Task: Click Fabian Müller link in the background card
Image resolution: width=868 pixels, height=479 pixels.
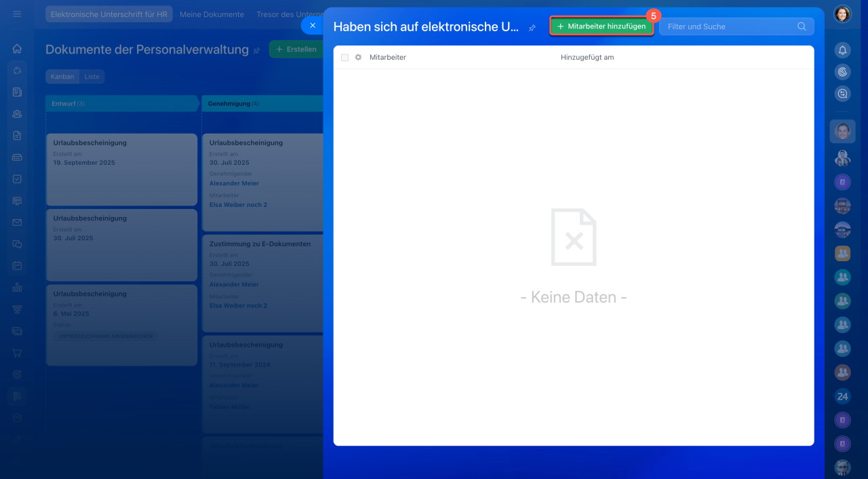Action: pyautogui.click(x=230, y=407)
